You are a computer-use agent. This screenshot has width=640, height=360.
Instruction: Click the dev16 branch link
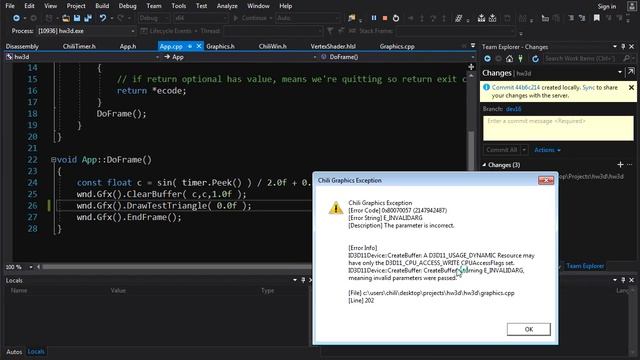pos(513,109)
